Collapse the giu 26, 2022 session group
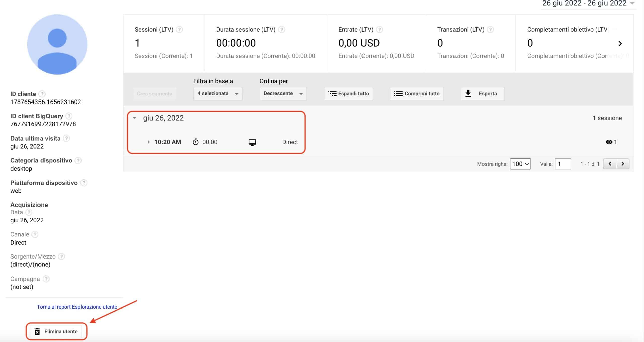Screen dimensions: 644x342 (x=135, y=118)
